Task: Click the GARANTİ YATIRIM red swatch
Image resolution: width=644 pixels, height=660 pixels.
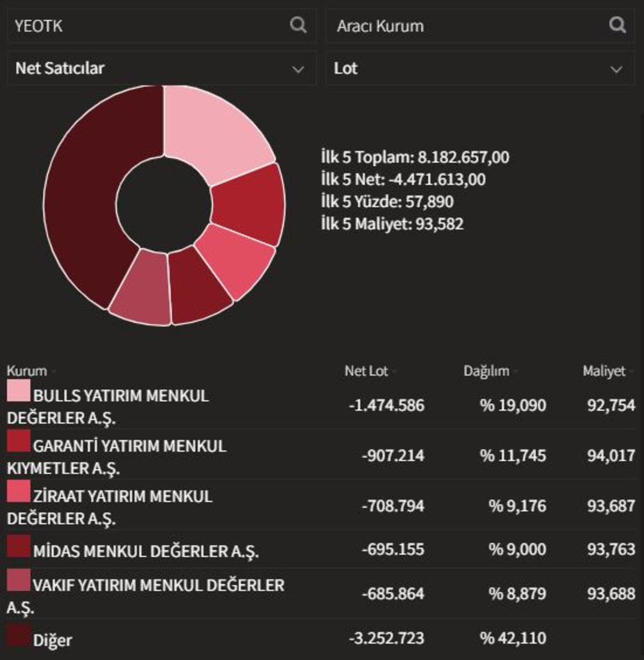Action: click(x=18, y=441)
